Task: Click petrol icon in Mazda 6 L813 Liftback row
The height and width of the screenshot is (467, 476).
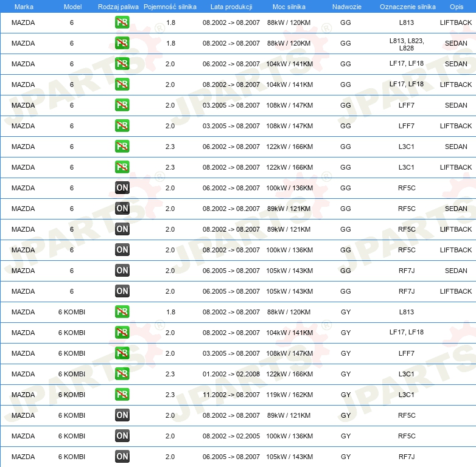Action: [122, 22]
